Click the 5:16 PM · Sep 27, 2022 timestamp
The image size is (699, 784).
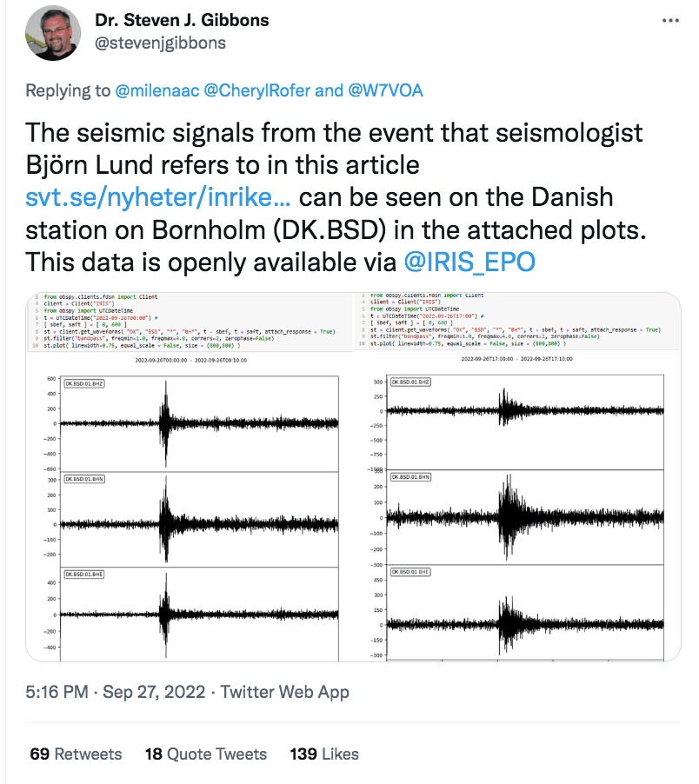pyautogui.click(x=116, y=692)
